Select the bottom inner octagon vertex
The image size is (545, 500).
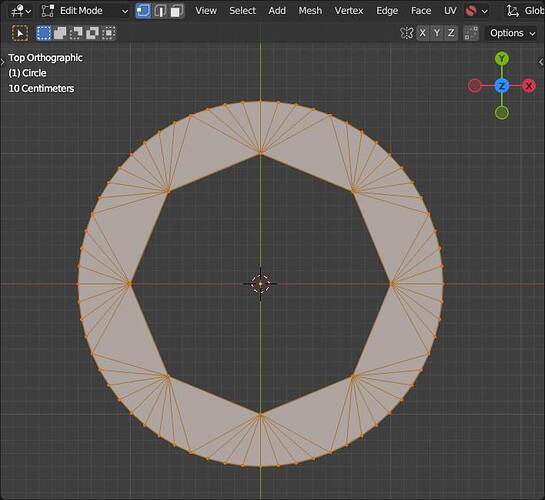[x=260, y=416]
